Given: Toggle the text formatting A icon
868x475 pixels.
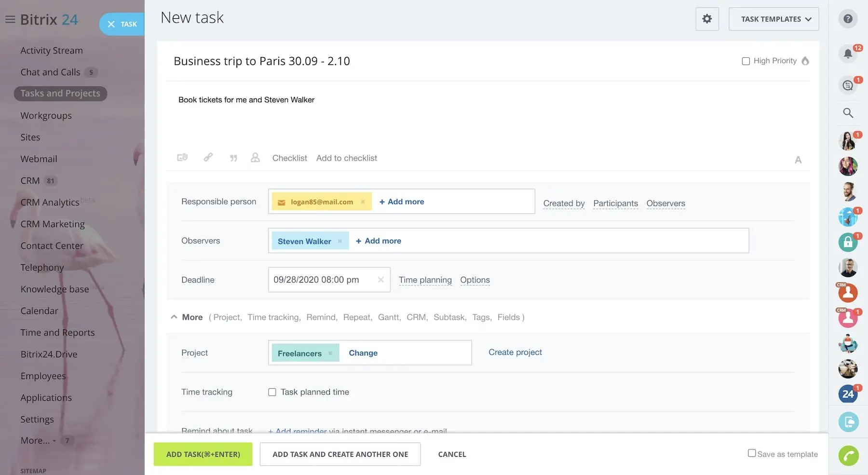Looking at the screenshot, I should tap(798, 160).
